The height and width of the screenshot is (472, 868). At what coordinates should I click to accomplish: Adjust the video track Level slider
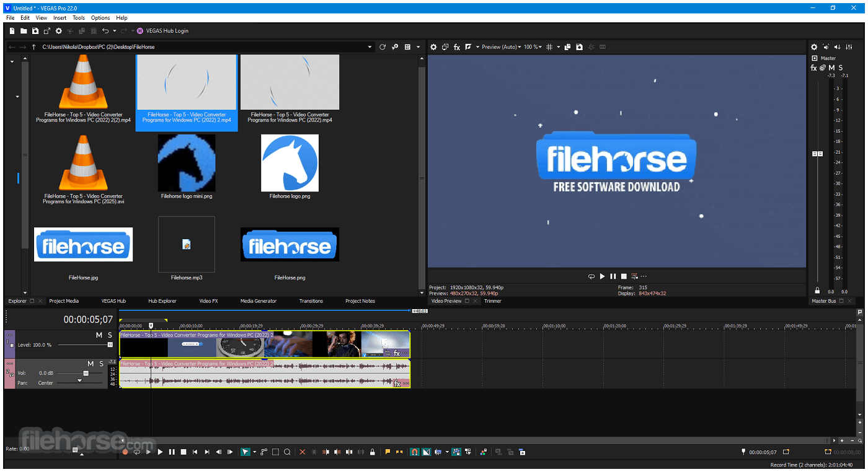click(110, 344)
